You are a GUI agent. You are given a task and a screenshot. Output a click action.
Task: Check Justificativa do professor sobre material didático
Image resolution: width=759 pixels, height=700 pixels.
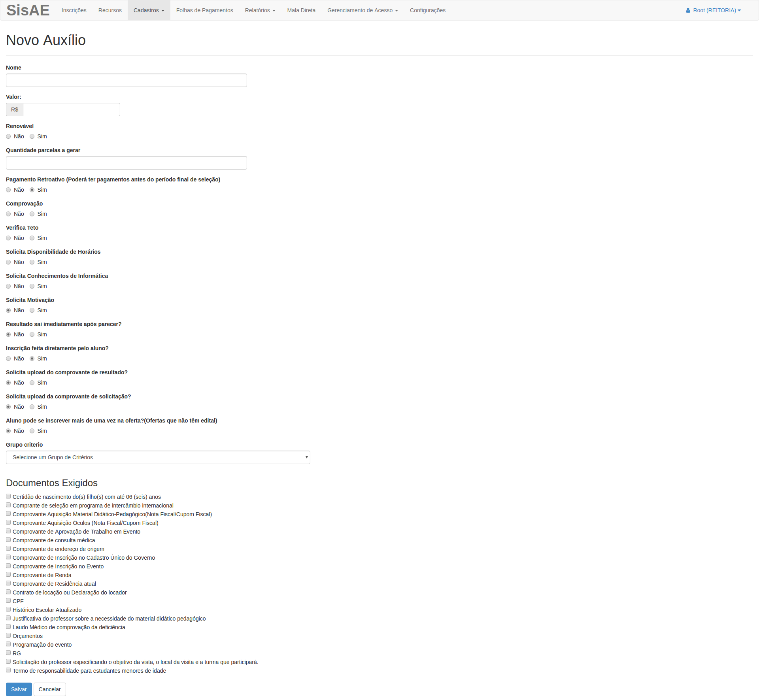point(8,618)
